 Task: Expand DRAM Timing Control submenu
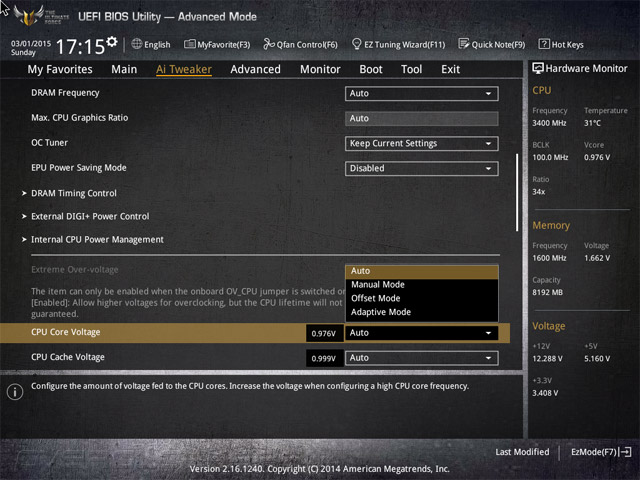point(73,193)
